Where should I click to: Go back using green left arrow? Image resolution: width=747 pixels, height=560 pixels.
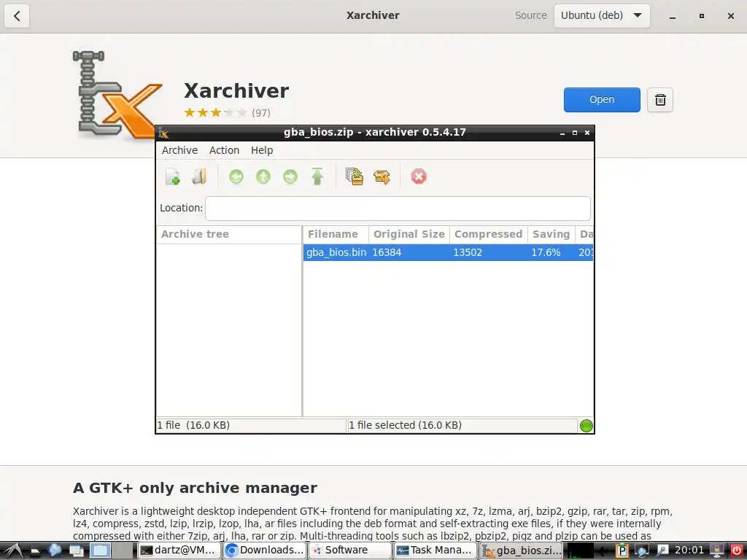[236, 176]
